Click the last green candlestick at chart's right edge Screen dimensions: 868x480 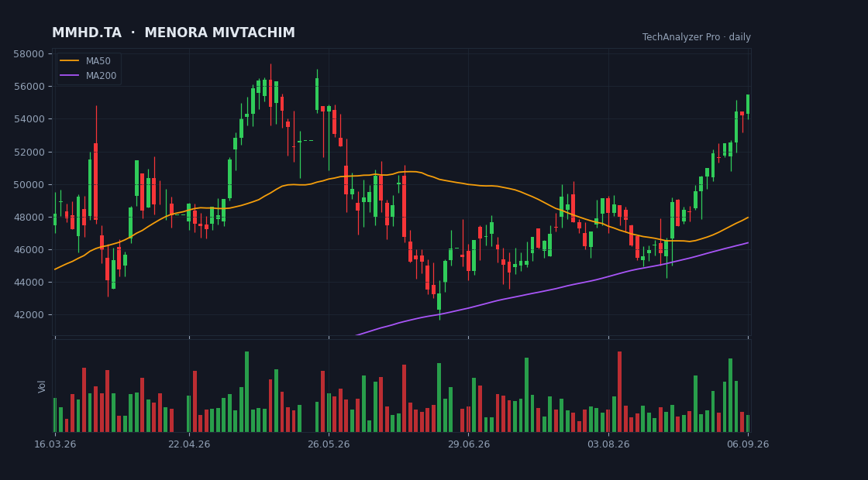coord(748,105)
